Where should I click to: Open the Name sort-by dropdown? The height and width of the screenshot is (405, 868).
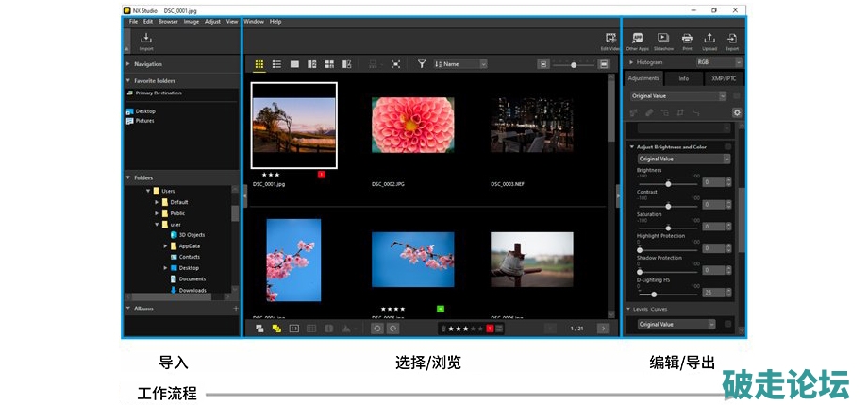[x=460, y=64]
